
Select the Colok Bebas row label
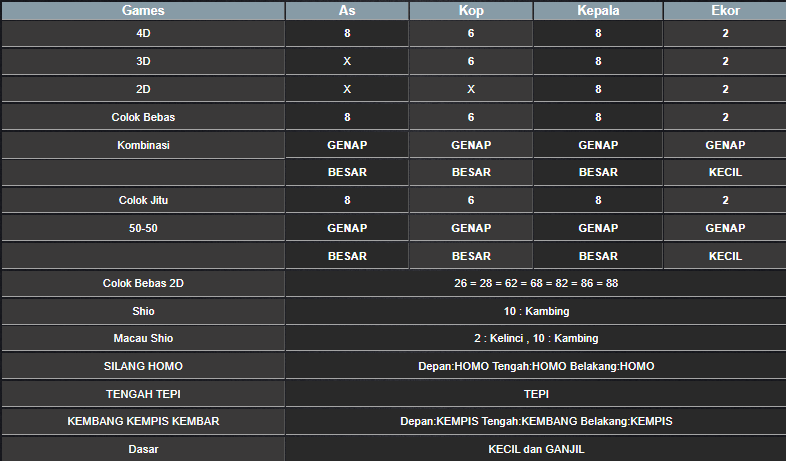143,117
